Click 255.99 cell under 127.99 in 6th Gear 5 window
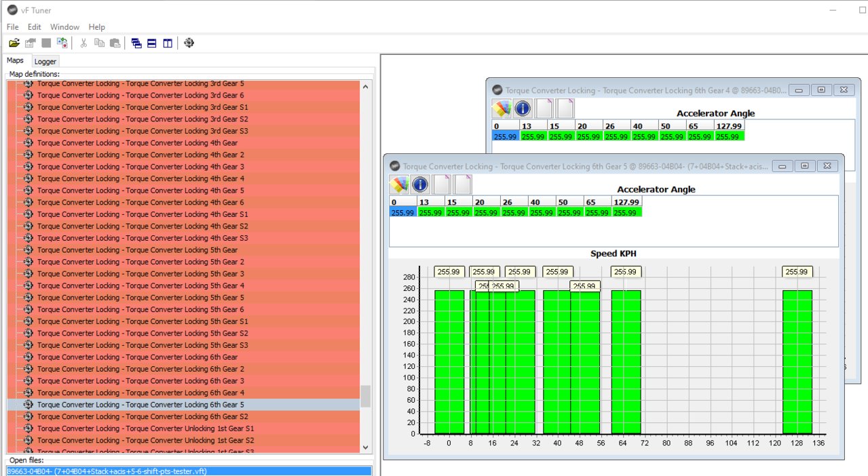Viewport: 868px width, 476px height. 626,212
